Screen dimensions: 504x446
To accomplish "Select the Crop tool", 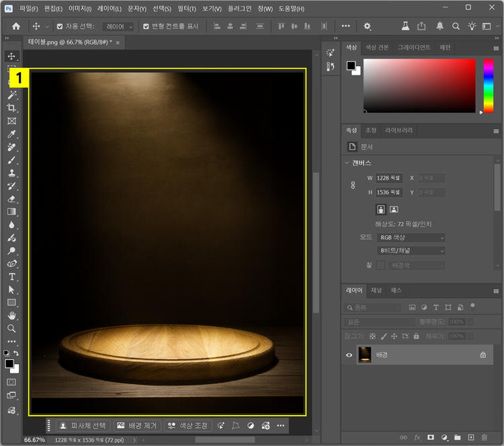I will click(11, 108).
